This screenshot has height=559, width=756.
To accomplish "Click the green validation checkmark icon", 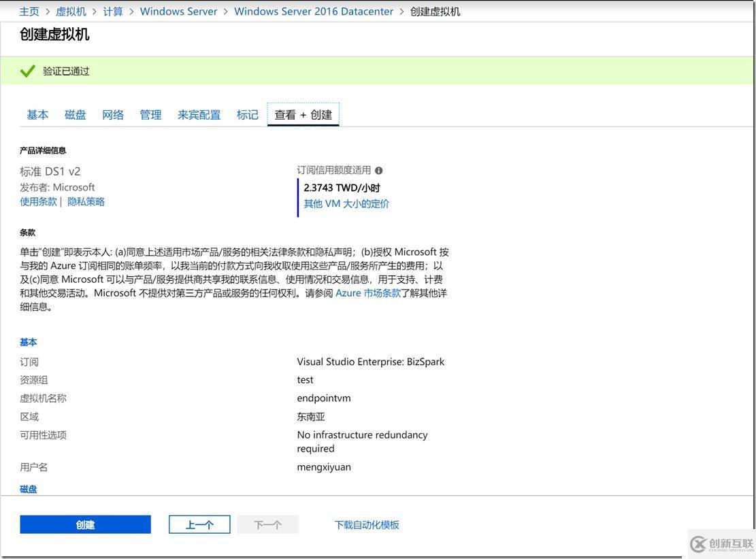I will pyautogui.click(x=27, y=70).
